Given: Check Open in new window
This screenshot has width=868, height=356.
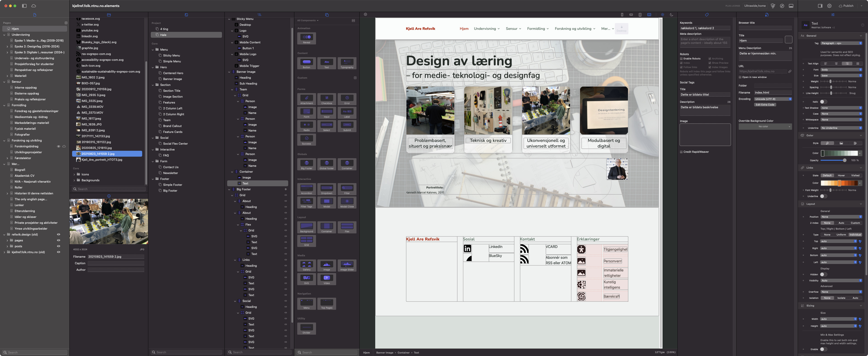Looking at the screenshot, I should point(740,77).
